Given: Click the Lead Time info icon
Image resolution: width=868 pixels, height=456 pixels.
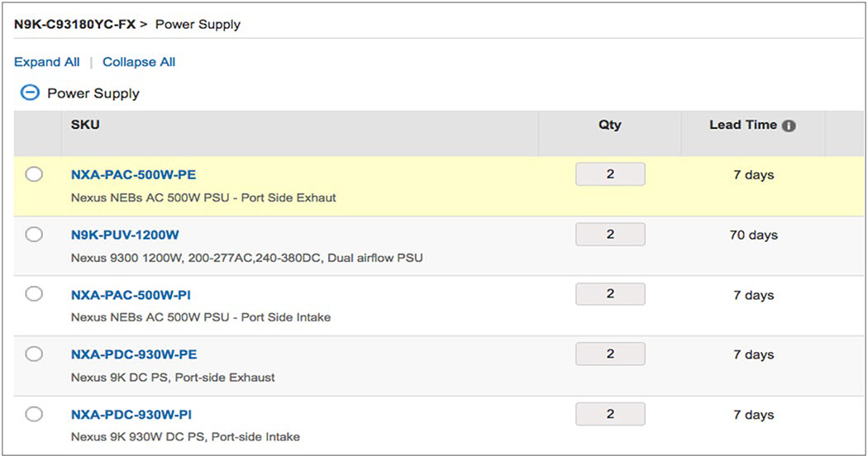Looking at the screenshot, I should click(x=789, y=126).
